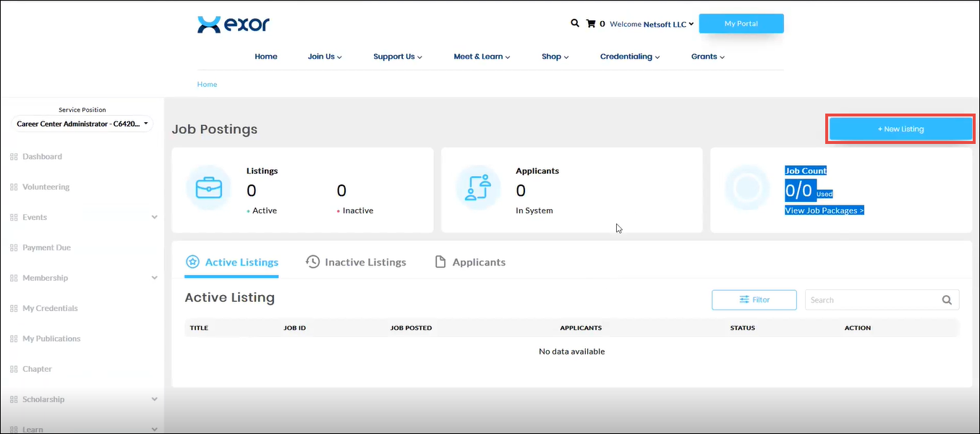Image resolution: width=980 pixels, height=434 pixels.
Task: Click the exor logo
Action: pos(234,24)
